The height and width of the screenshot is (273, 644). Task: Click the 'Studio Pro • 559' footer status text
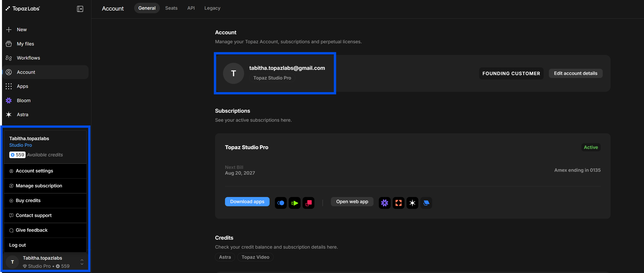pos(46,266)
